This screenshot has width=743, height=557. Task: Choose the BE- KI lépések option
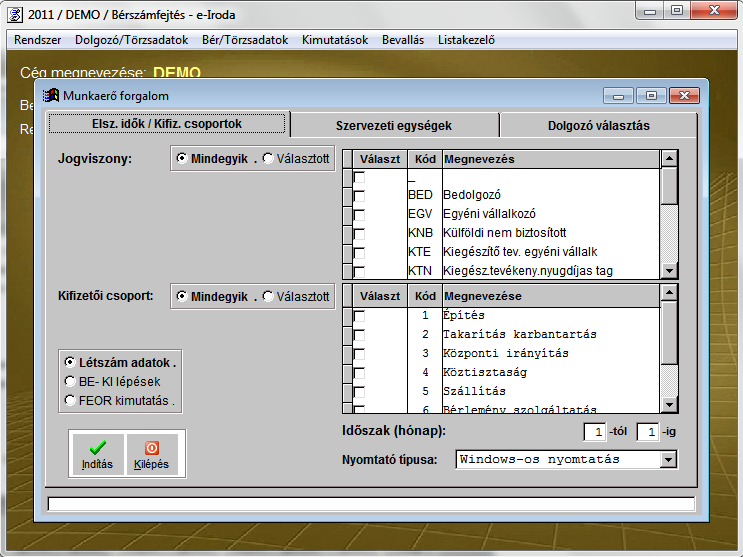click(x=69, y=381)
